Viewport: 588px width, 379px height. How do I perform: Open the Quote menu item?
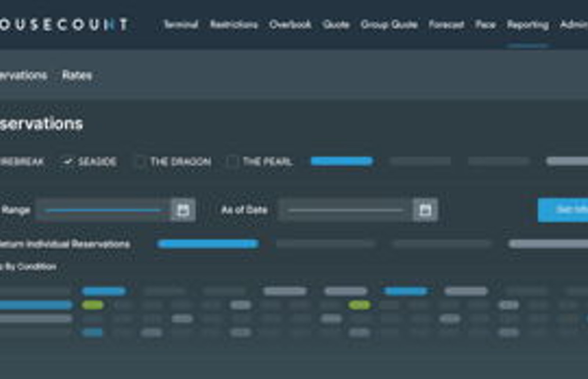336,25
